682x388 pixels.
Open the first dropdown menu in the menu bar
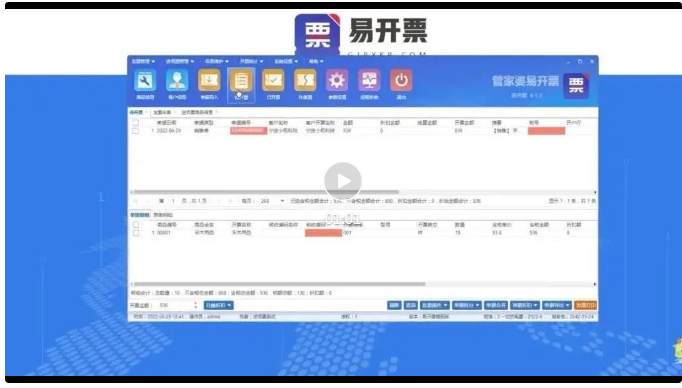pyautogui.click(x=143, y=61)
